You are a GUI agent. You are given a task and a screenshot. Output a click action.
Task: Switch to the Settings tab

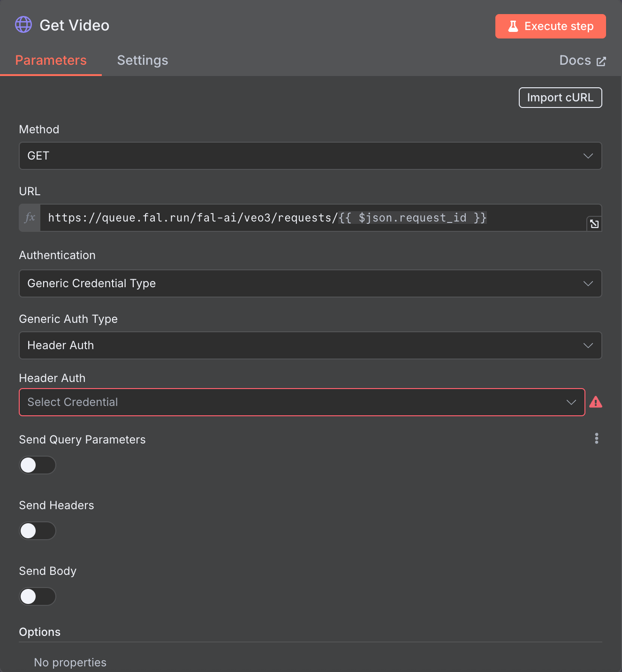coord(143,61)
